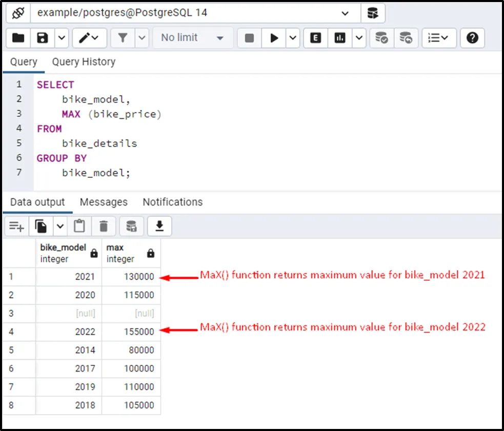504x431 pixels.
Task: Expand the Execute options dropdown arrow
Action: (293, 38)
